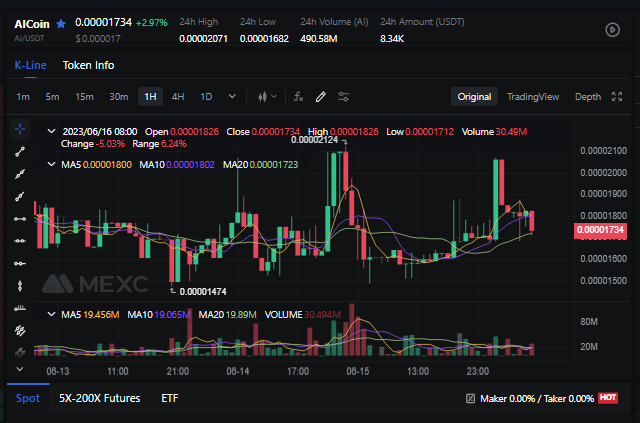Select the parallel channel drawing tool
Screen dimensions: 640x423
click(20, 330)
